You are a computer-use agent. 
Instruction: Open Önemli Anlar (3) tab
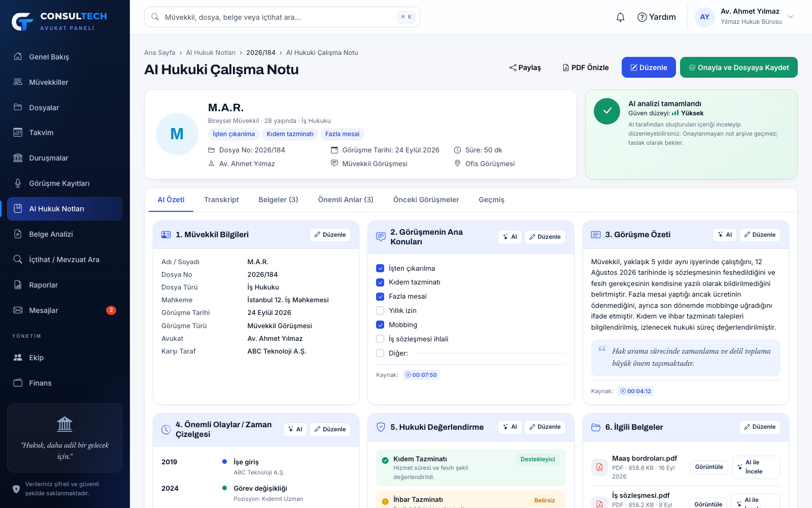pyautogui.click(x=346, y=200)
